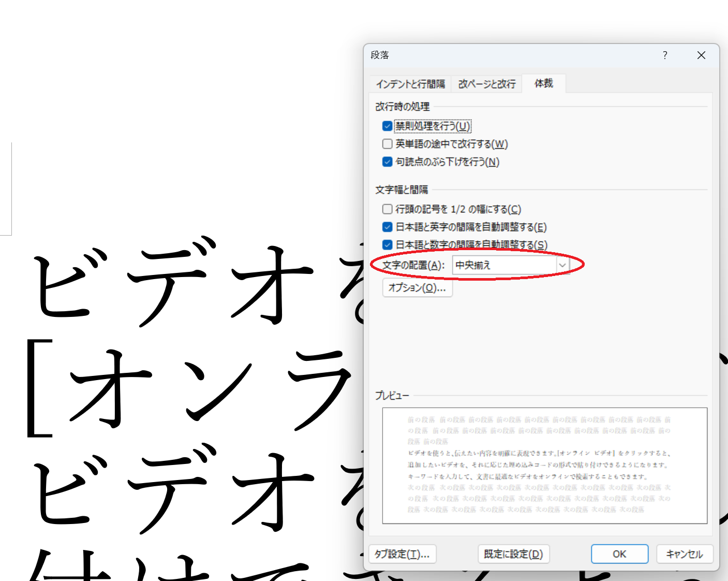Switch to the インデントと行間隔 tab
Image resolution: width=728 pixels, height=581 pixels.
point(410,84)
